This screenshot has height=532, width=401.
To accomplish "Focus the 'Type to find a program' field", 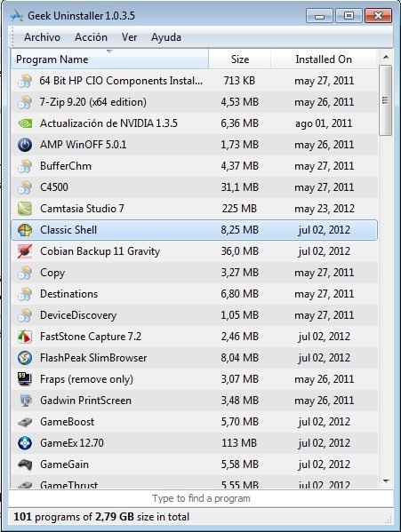I will (x=201, y=498).
